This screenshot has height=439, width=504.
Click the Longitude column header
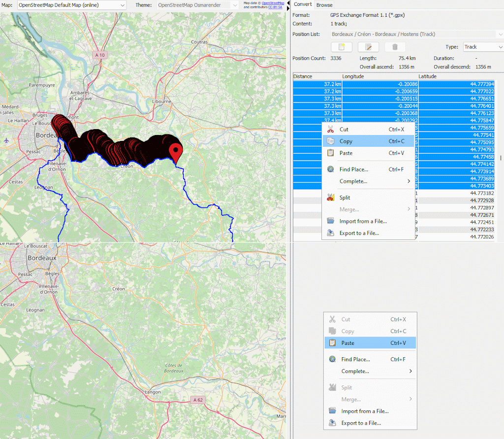(379, 76)
